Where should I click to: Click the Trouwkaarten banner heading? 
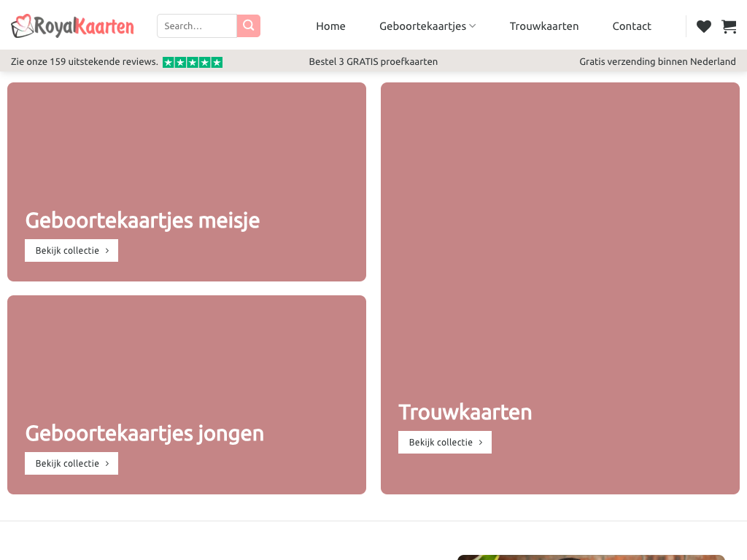tap(465, 412)
